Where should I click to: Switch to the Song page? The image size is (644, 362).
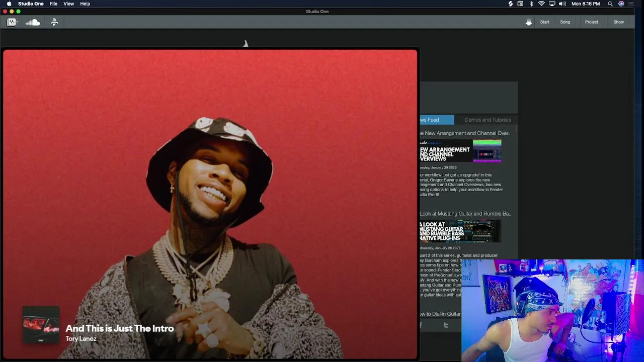coord(565,22)
